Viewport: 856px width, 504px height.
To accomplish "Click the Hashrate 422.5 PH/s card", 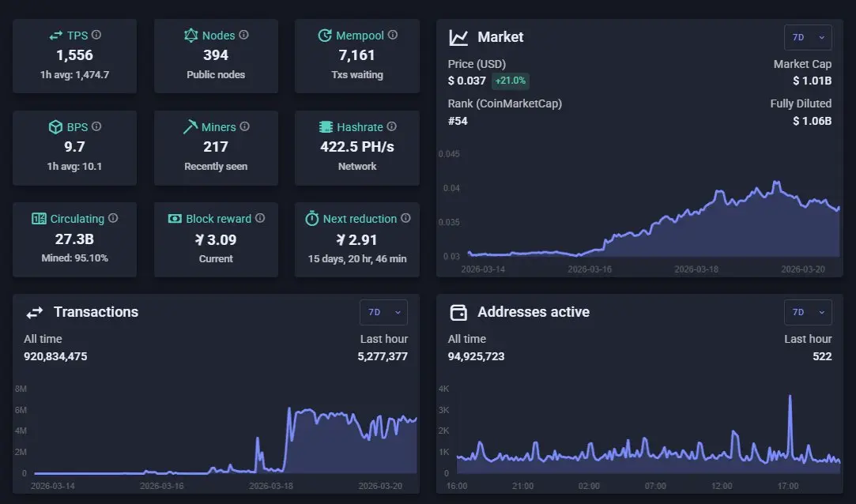I will (357, 148).
